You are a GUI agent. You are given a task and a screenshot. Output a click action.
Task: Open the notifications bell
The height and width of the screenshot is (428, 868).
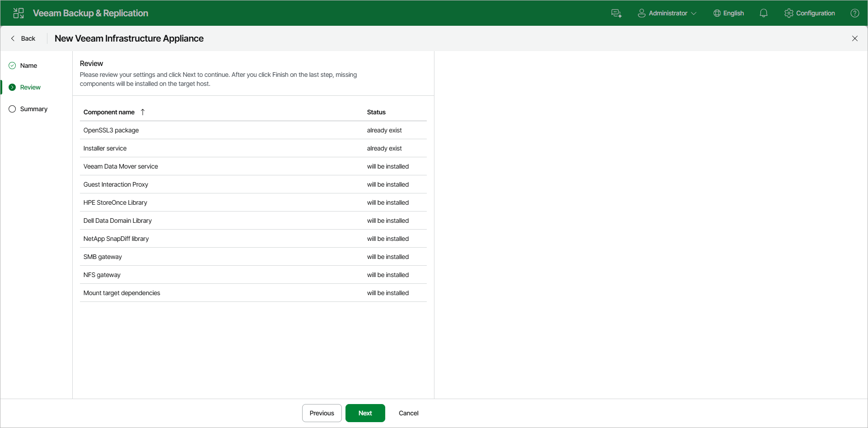click(x=764, y=13)
